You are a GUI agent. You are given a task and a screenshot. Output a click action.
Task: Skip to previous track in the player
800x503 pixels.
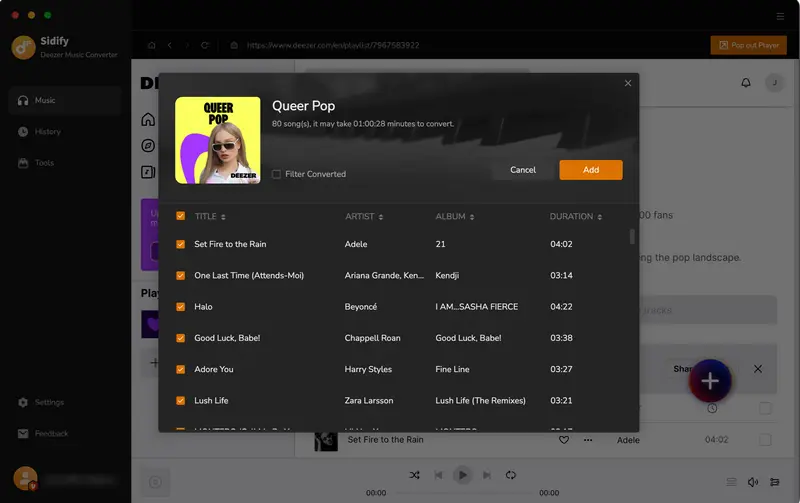point(438,475)
